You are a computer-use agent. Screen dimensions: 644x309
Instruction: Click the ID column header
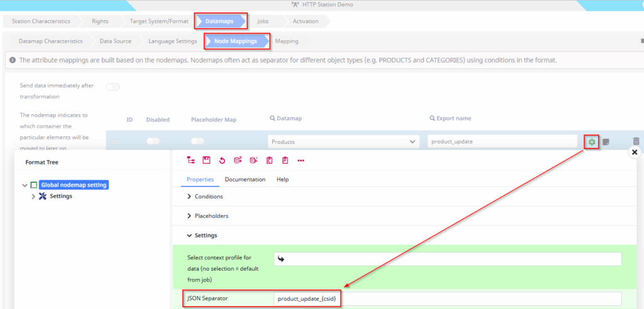click(x=130, y=119)
